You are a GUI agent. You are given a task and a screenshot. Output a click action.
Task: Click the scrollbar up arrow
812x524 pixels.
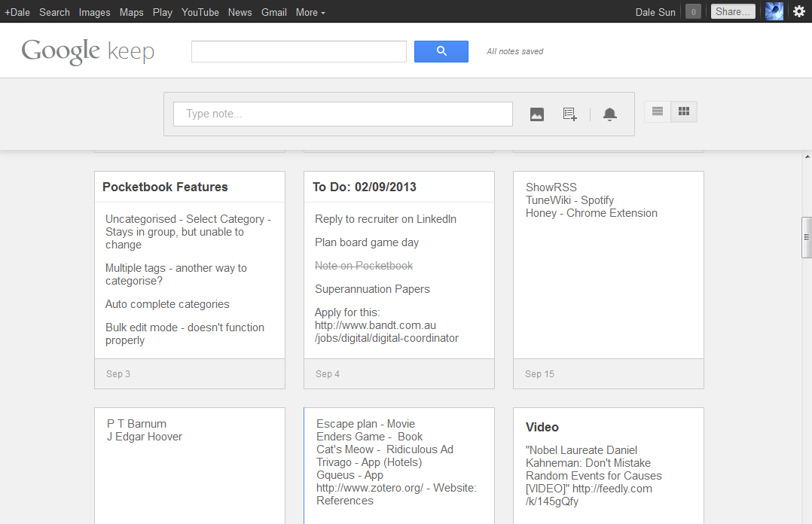click(807, 156)
